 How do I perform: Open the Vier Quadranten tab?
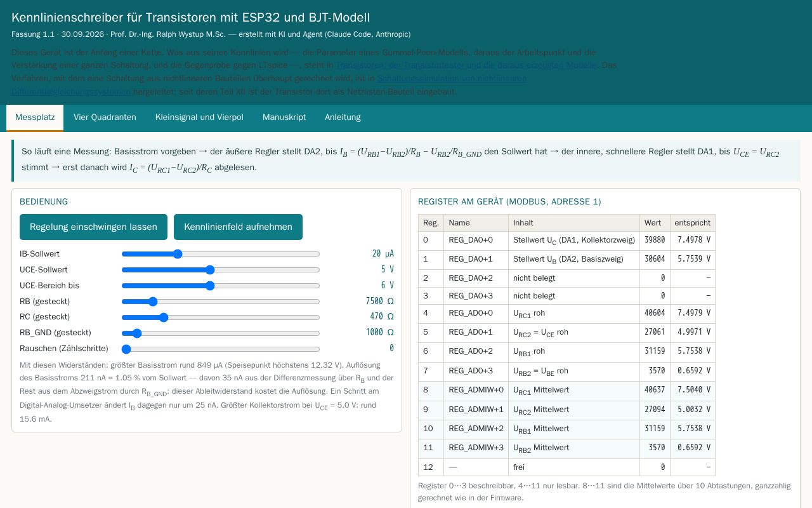tap(105, 117)
